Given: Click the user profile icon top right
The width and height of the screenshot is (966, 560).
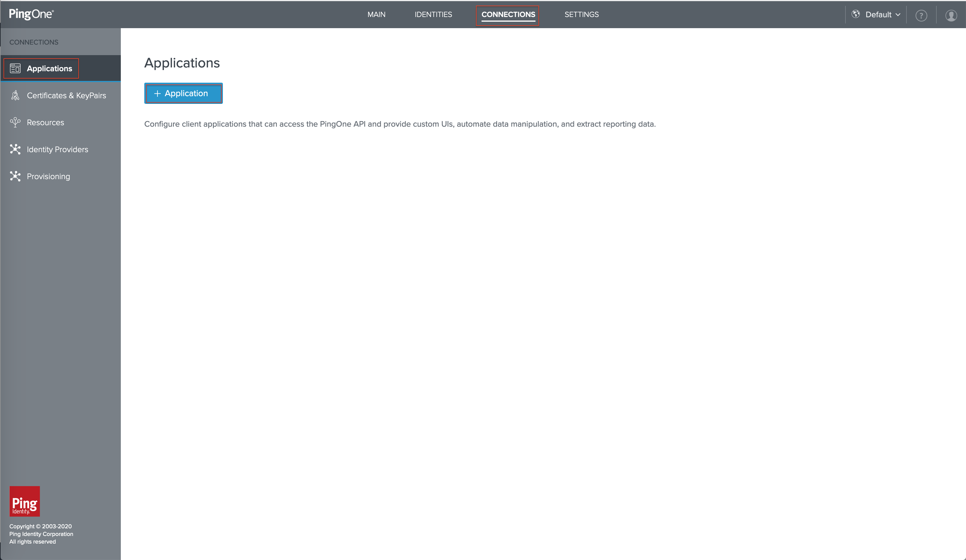Looking at the screenshot, I should click(951, 15).
